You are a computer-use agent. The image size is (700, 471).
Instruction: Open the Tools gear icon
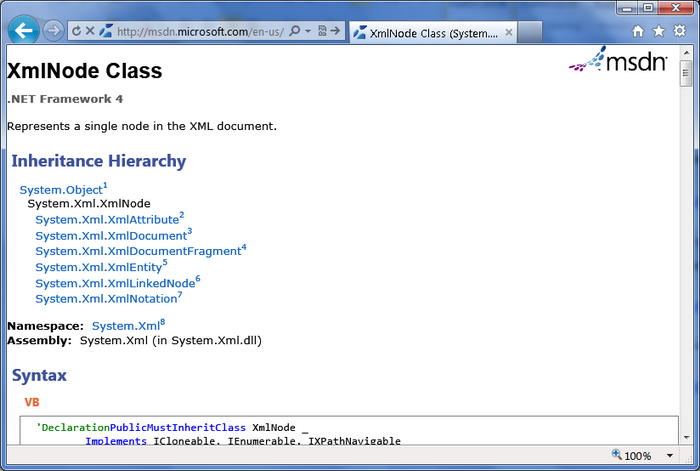(x=679, y=31)
